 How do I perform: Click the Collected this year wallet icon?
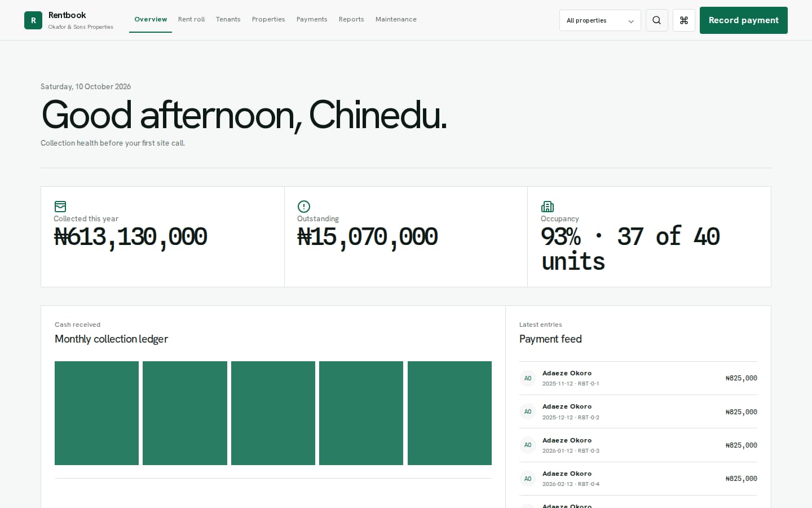60,207
